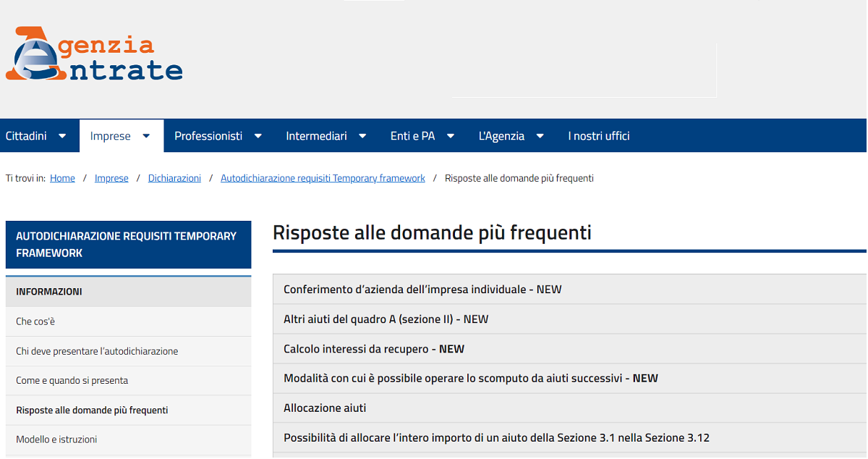Image resolution: width=868 pixels, height=459 pixels.
Task: Select Risposte alle domande più frequenti in sidebar
Action: point(129,410)
